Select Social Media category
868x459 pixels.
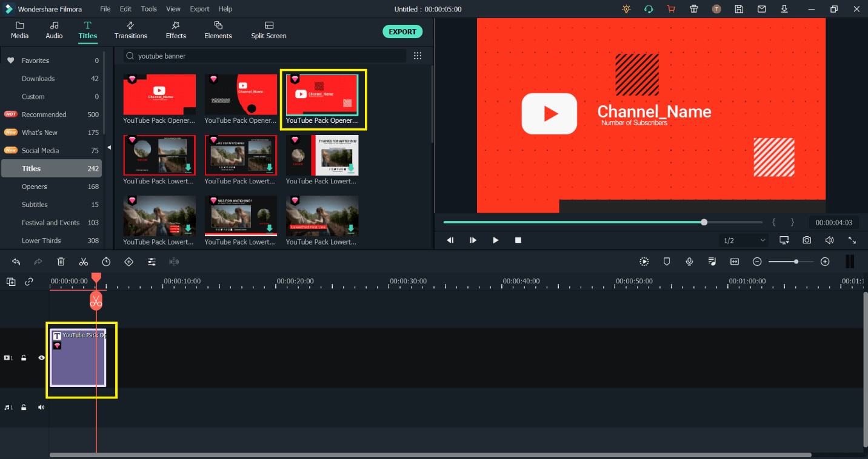pos(52,151)
